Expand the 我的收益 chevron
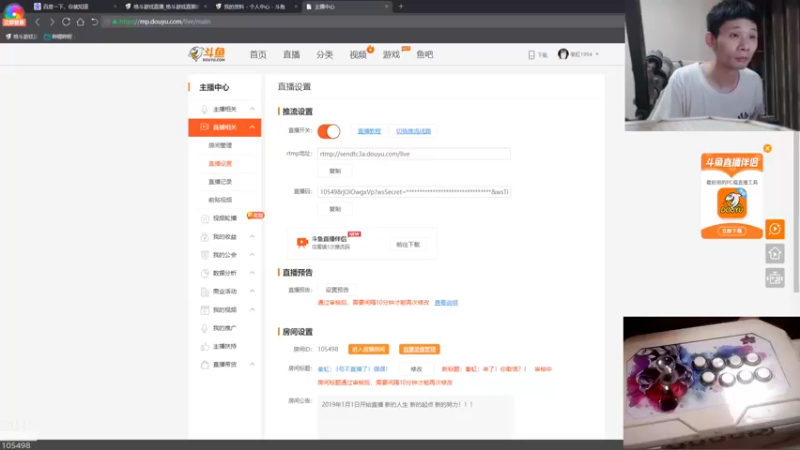 pyautogui.click(x=252, y=237)
